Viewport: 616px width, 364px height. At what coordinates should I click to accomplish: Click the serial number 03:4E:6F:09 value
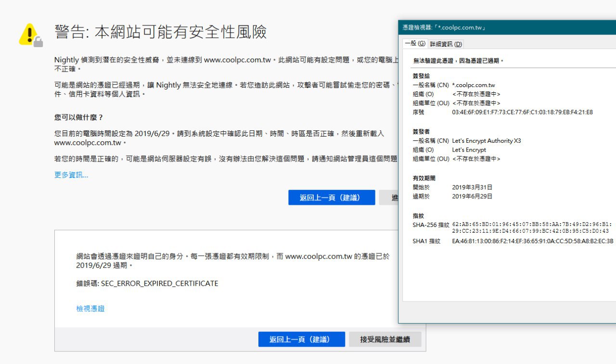(x=522, y=112)
